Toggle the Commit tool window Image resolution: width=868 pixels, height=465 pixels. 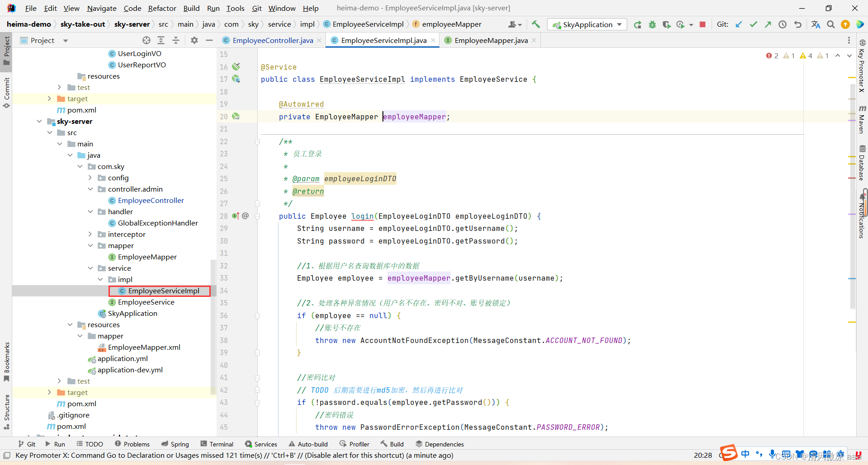(x=7, y=93)
